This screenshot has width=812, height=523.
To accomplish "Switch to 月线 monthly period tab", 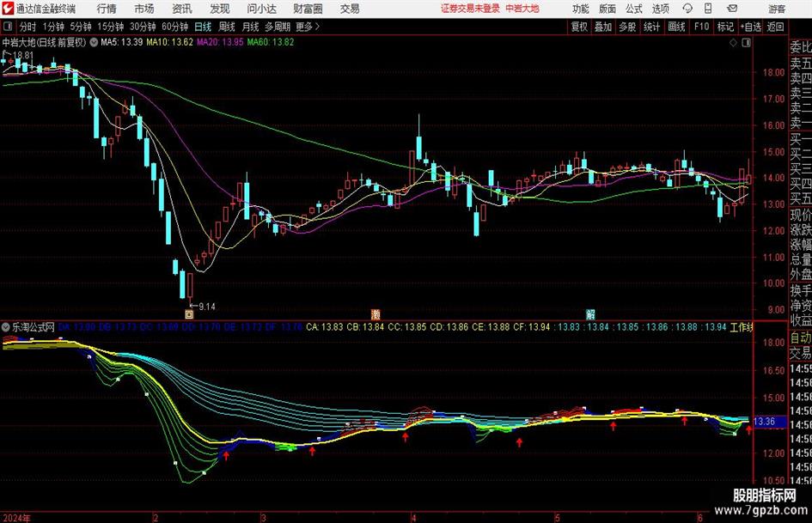I will [250, 27].
